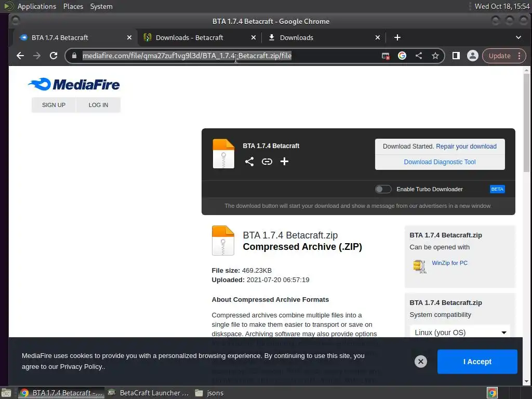Click the zip file icon in dark panel
Screen dimensions: 532x399
pos(223,154)
